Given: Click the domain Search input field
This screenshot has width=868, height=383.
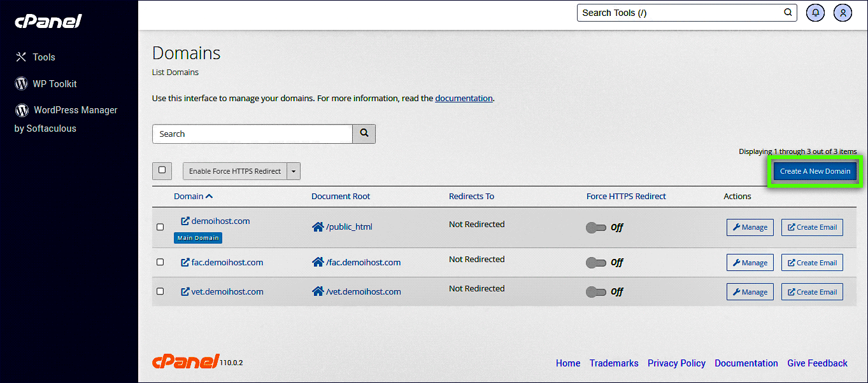Looking at the screenshot, I should coord(252,134).
